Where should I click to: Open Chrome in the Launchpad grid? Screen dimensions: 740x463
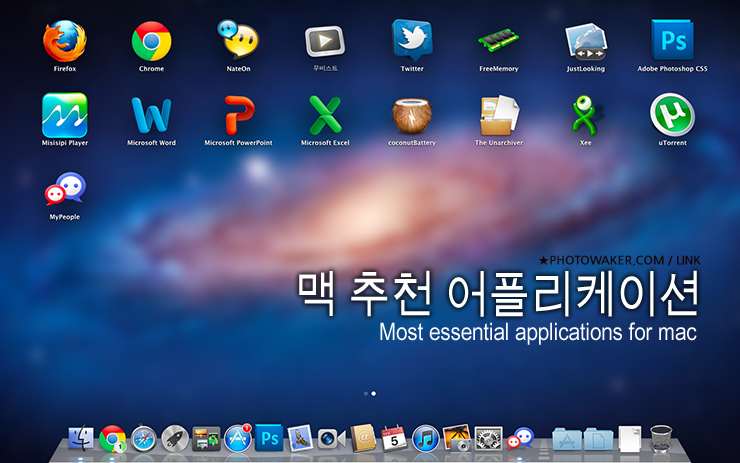[x=151, y=42]
